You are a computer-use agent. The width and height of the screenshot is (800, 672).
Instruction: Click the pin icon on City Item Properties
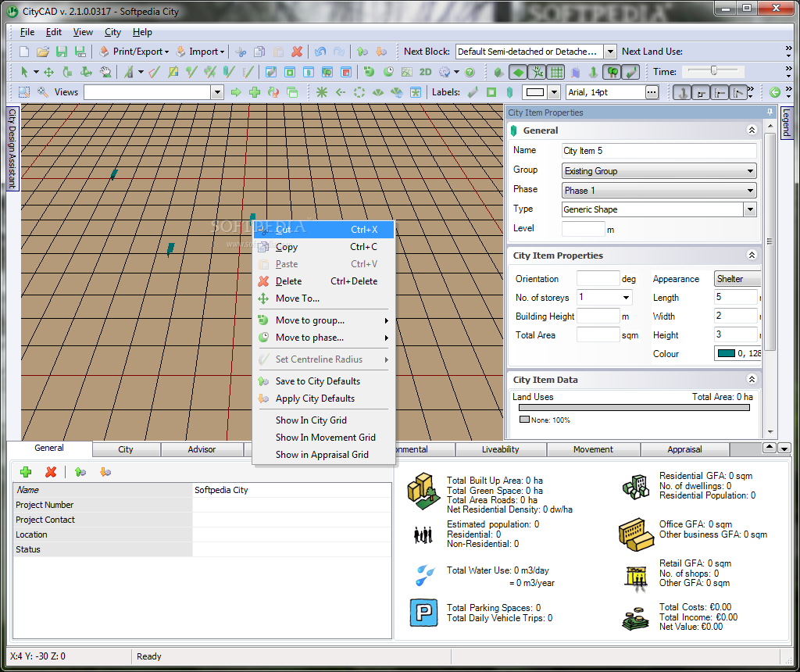(770, 113)
